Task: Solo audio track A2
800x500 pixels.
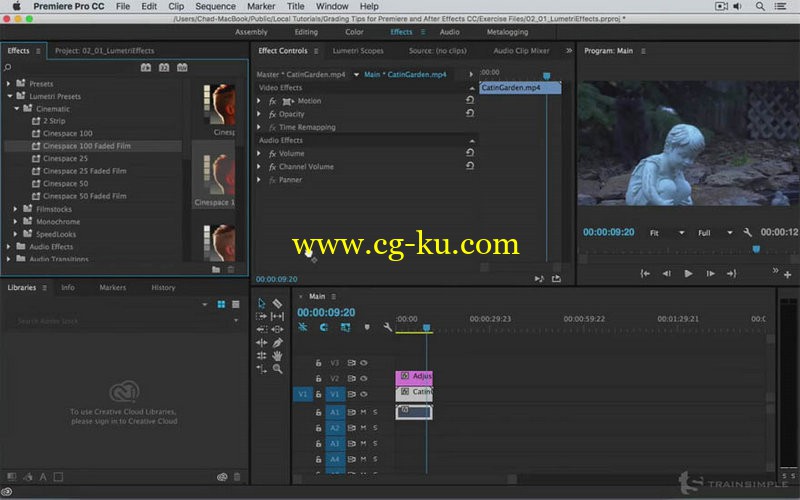Action: coord(375,428)
